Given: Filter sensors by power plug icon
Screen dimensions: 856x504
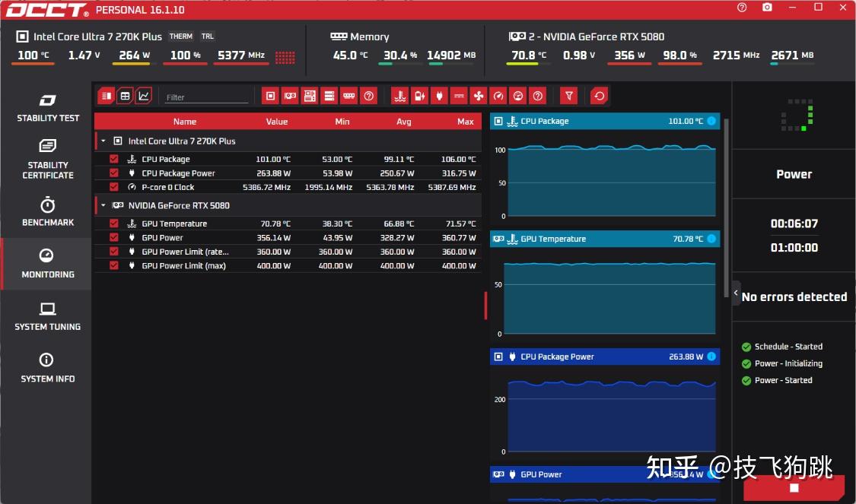Looking at the screenshot, I should pos(440,96).
